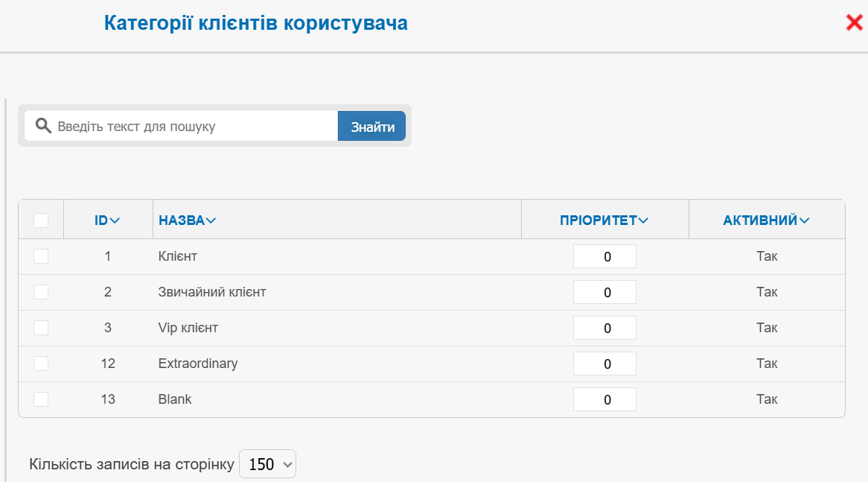Open records per page dropdown
This screenshot has width=868, height=482.
pos(268,464)
